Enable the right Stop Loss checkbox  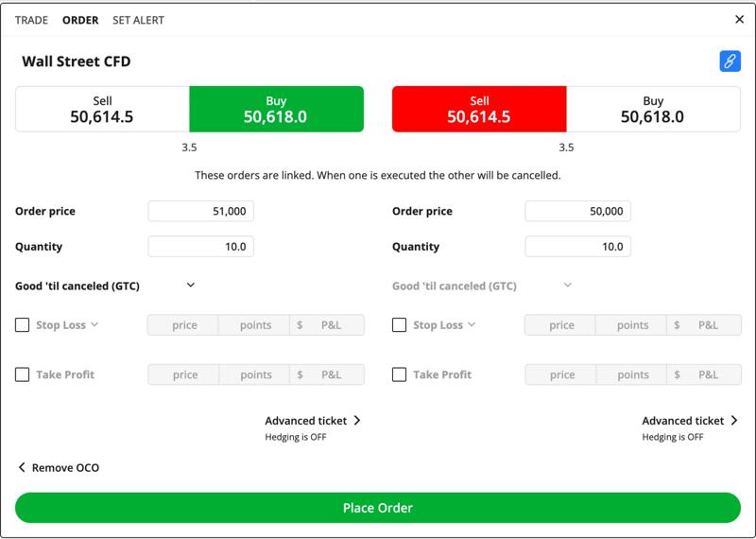pyautogui.click(x=399, y=324)
